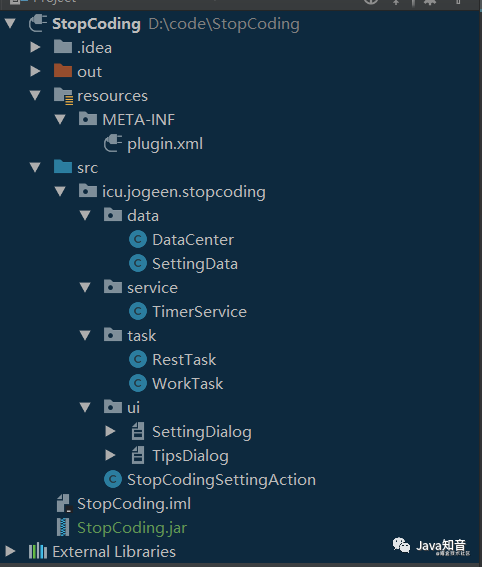Select the green StopCoding.jar file name

[x=132, y=528]
